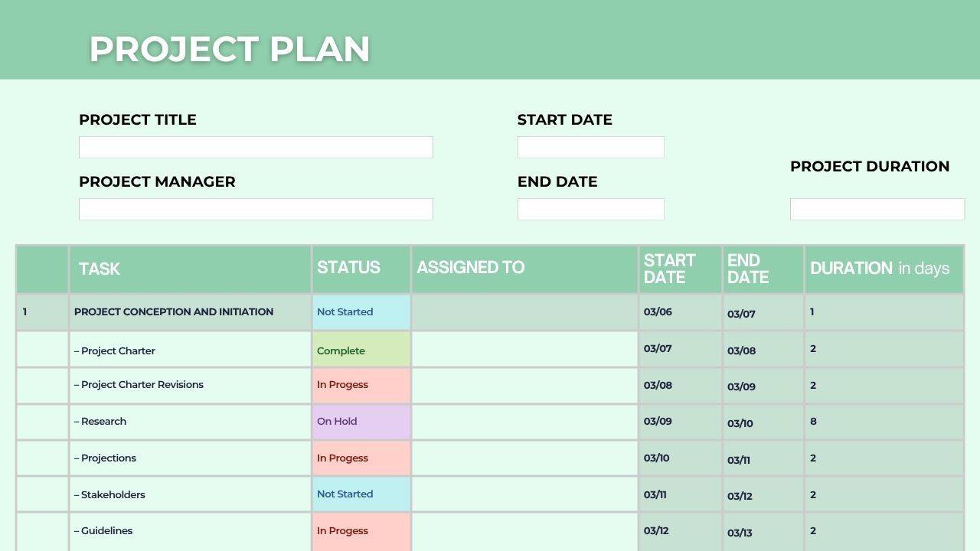Click the PROJECT PLAN title heading
The image size is (980, 551).
click(x=230, y=49)
